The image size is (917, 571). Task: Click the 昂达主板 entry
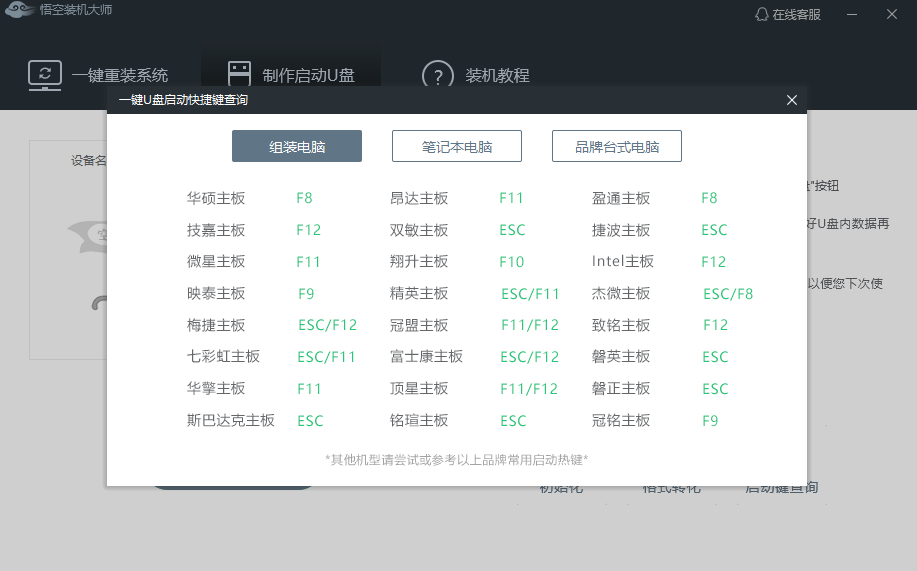tap(419, 198)
